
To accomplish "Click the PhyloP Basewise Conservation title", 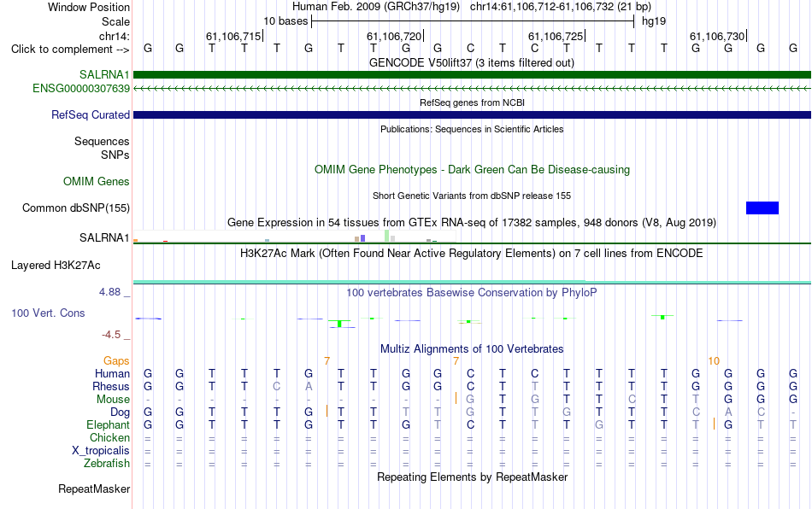I will pos(472,293).
